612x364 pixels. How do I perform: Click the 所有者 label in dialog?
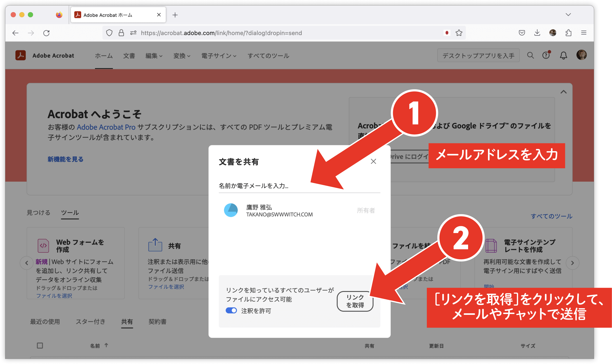point(366,211)
